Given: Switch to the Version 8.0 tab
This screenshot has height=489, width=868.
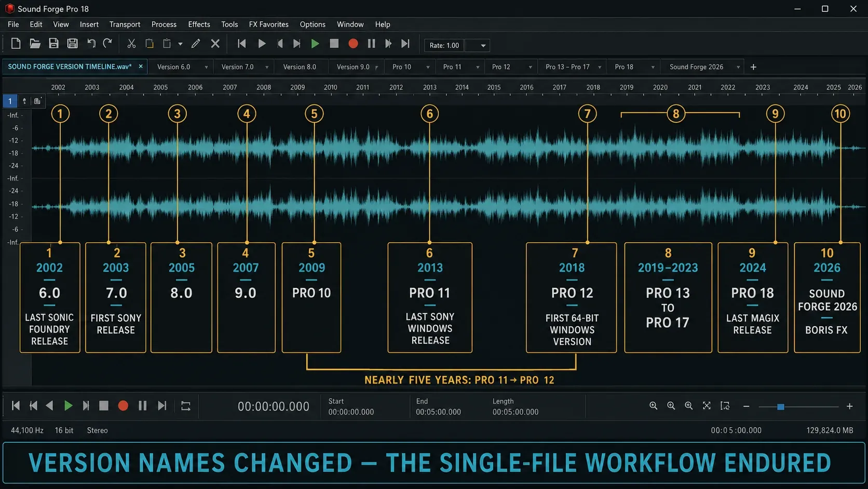Looking at the screenshot, I should pos(300,67).
